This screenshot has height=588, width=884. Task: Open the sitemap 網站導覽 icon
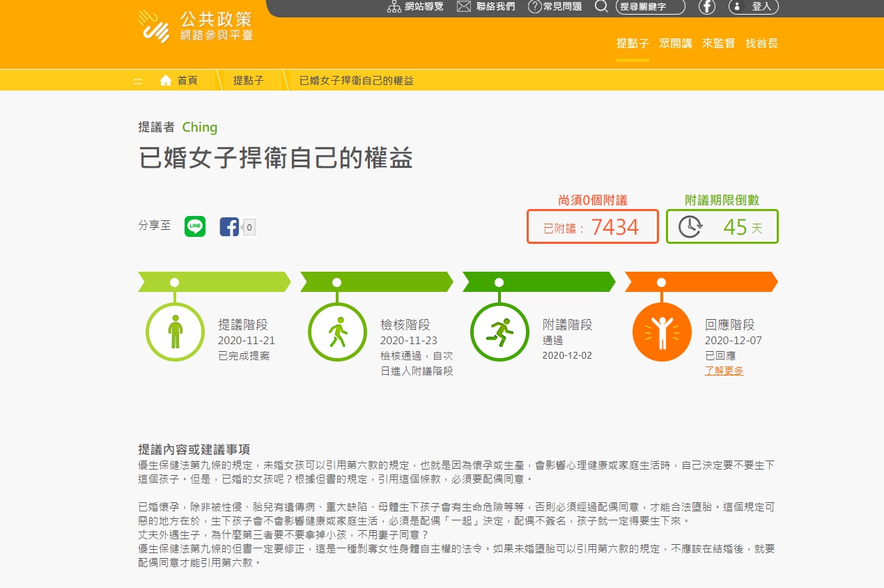point(394,7)
